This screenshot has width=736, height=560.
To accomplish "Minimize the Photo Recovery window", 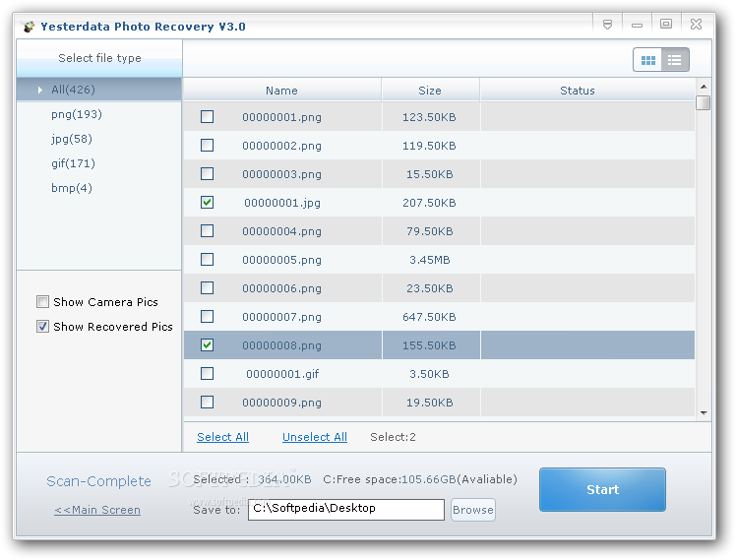I will [x=637, y=26].
